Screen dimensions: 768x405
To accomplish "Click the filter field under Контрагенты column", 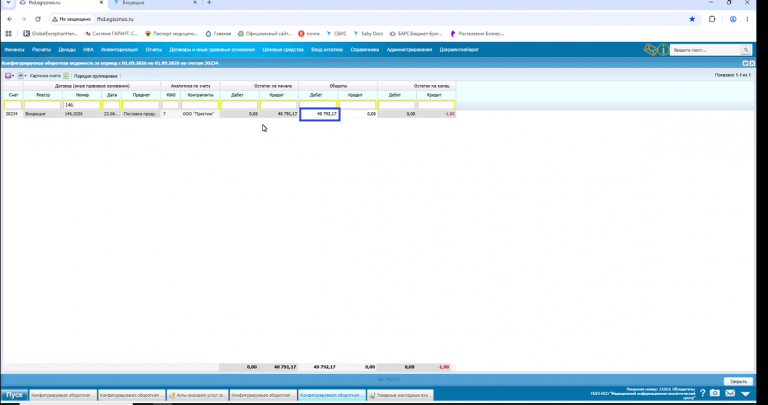I will (x=200, y=105).
